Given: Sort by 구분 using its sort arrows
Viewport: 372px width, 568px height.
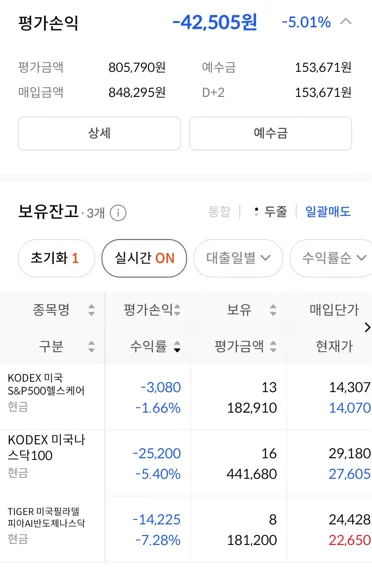Looking at the screenshot, I should [x=92, y=347].
